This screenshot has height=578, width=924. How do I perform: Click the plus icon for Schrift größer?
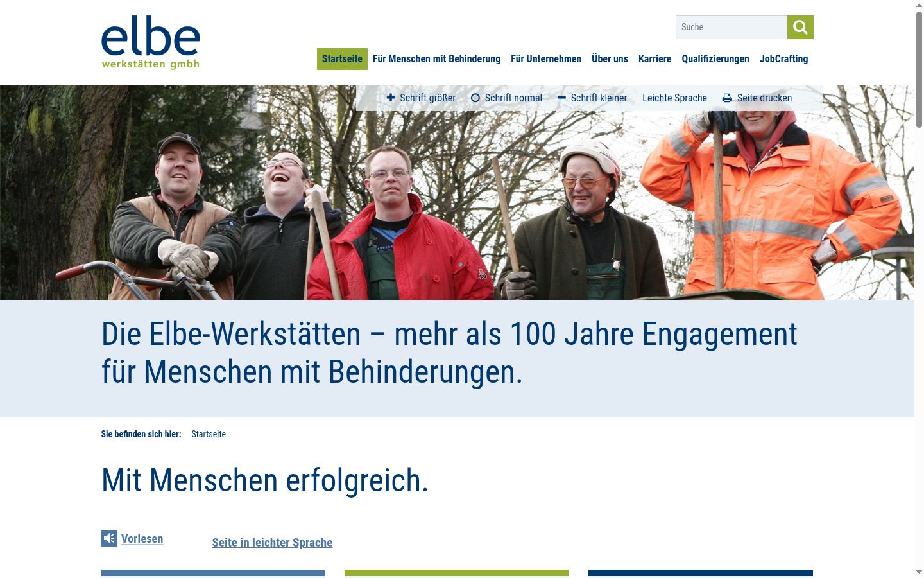pos(391,98)
